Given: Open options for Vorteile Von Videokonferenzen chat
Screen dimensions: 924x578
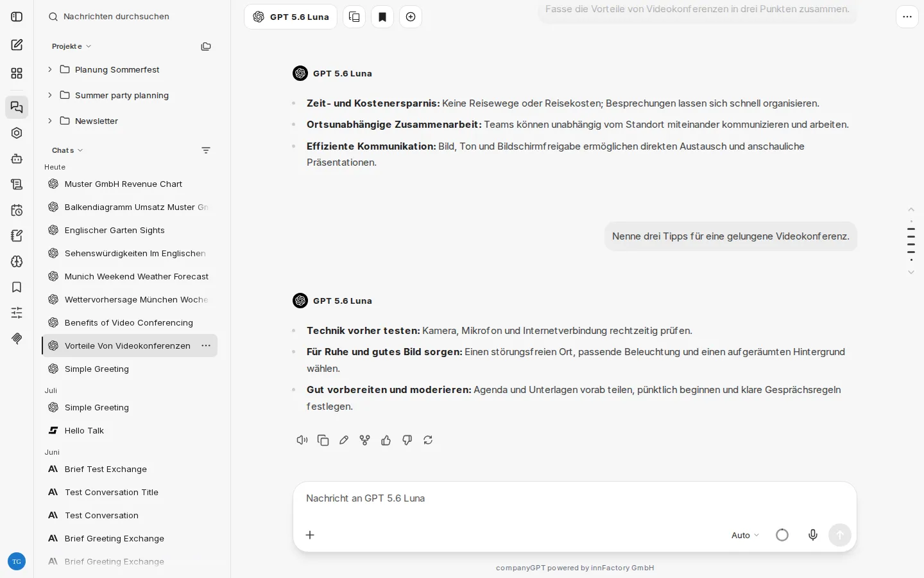Looking at the screenshot, I should [206, 346].
